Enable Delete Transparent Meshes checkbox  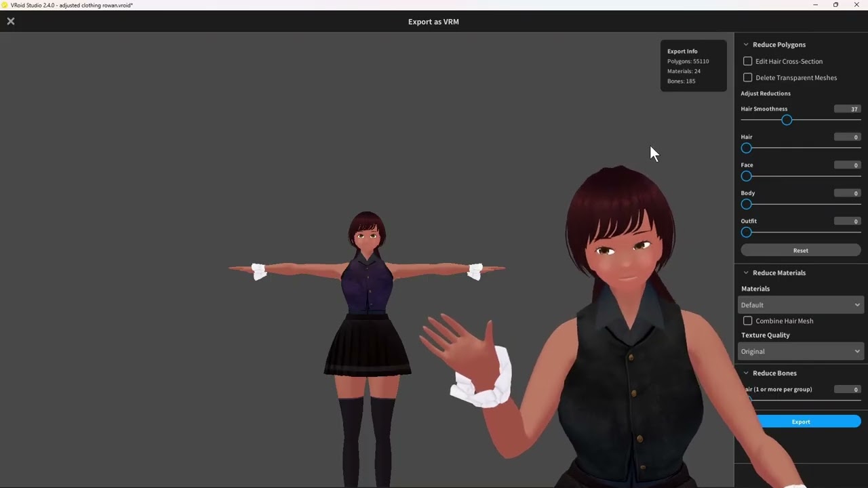[x=747, y=77]
